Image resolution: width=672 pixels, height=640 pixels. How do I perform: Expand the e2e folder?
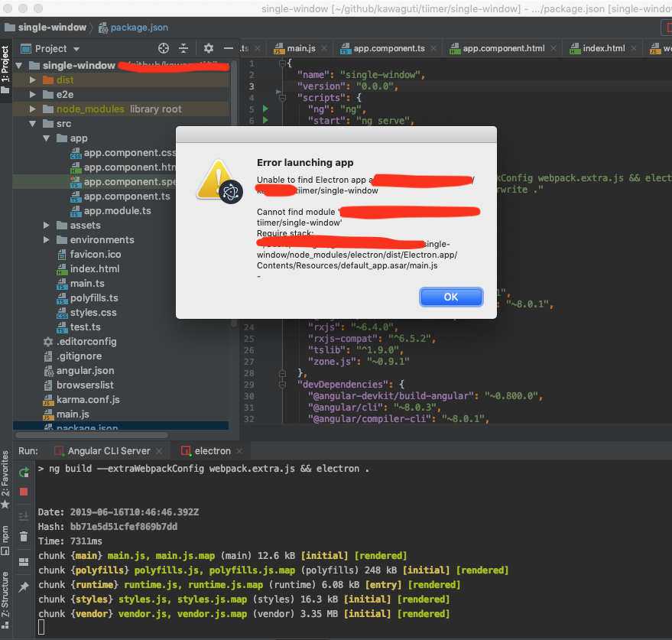(33, 94)
